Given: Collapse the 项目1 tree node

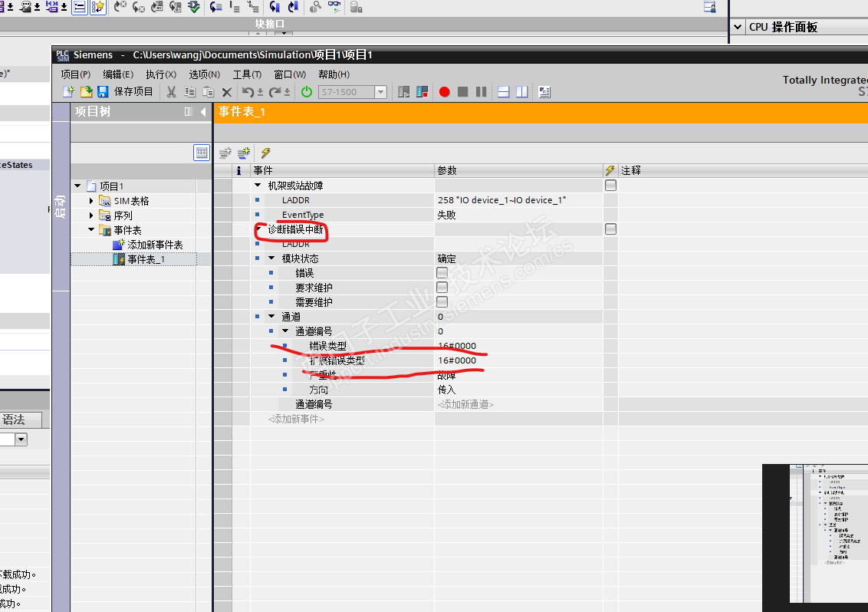Looking at the screenshot, I should point(78,186).
